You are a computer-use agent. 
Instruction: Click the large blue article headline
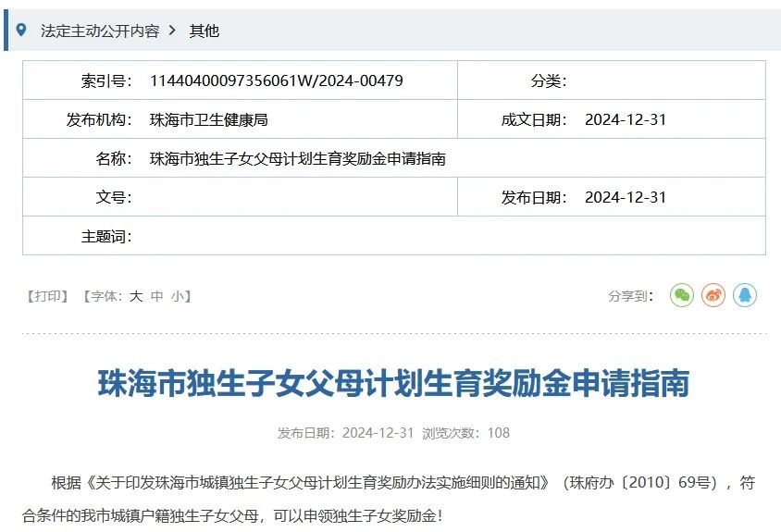coord(393,383)
